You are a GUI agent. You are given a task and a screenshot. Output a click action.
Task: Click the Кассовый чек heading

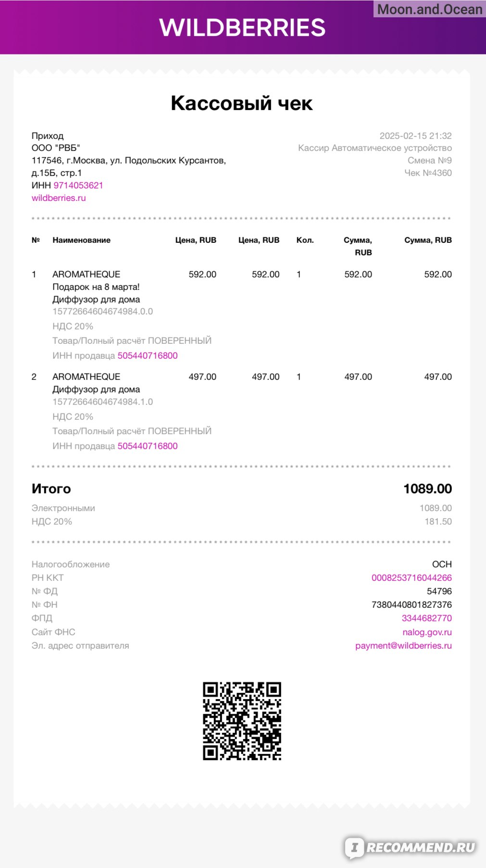(242, 103)
